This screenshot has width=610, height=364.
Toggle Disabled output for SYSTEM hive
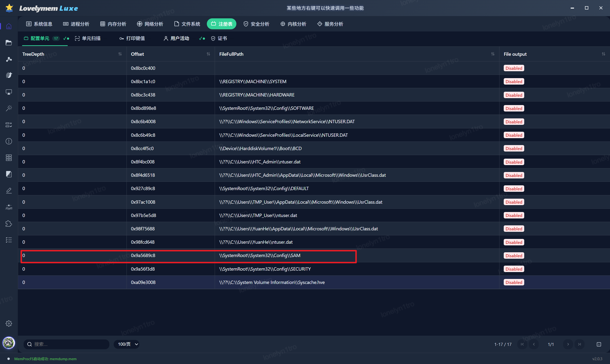(513, 82)
